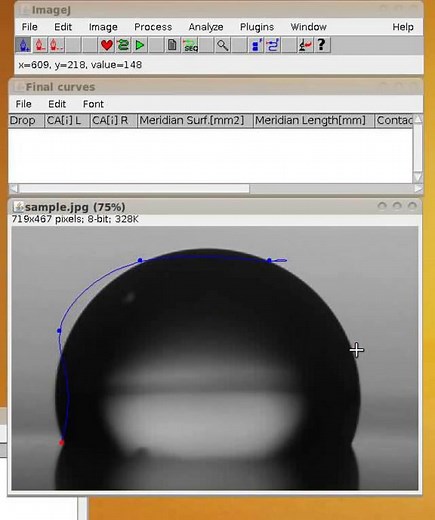Click the ImageJ status bar coordinates text
435x520 pixels.
80,65
